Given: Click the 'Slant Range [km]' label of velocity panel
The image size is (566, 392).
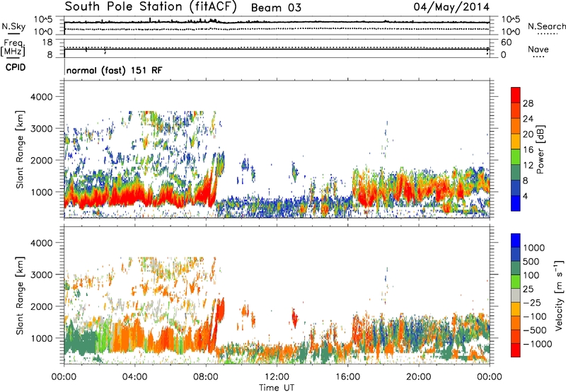Looking at the screenshot, I should click(20, 296).
